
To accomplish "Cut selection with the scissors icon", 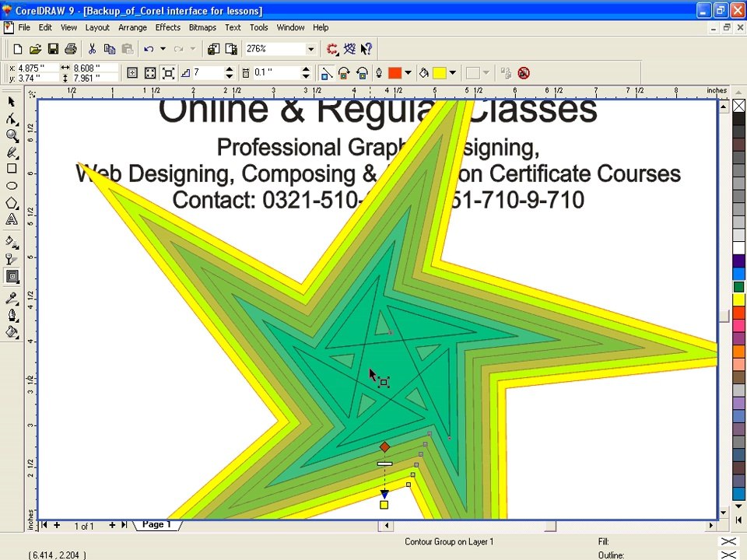I will click(92, 48).
